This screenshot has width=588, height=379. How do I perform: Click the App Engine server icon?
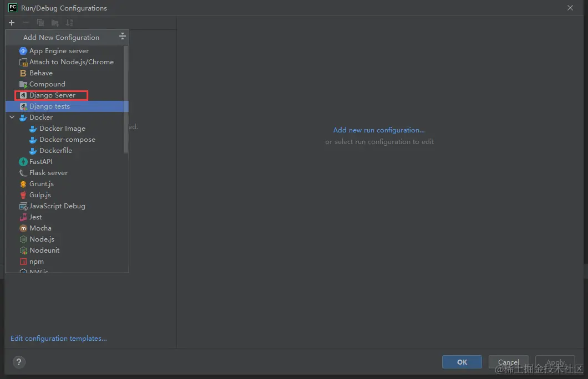coord(23,51)
